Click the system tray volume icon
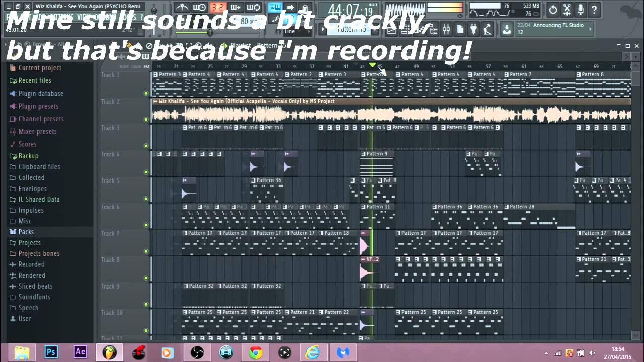This screenshot has height=362, width=644. coord(592,353)
